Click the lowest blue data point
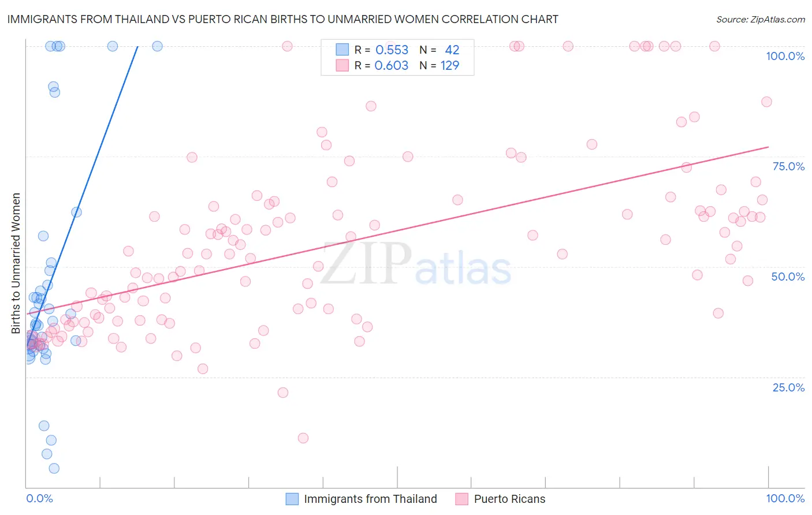The image size is (812, 515). tap(54, 468)
